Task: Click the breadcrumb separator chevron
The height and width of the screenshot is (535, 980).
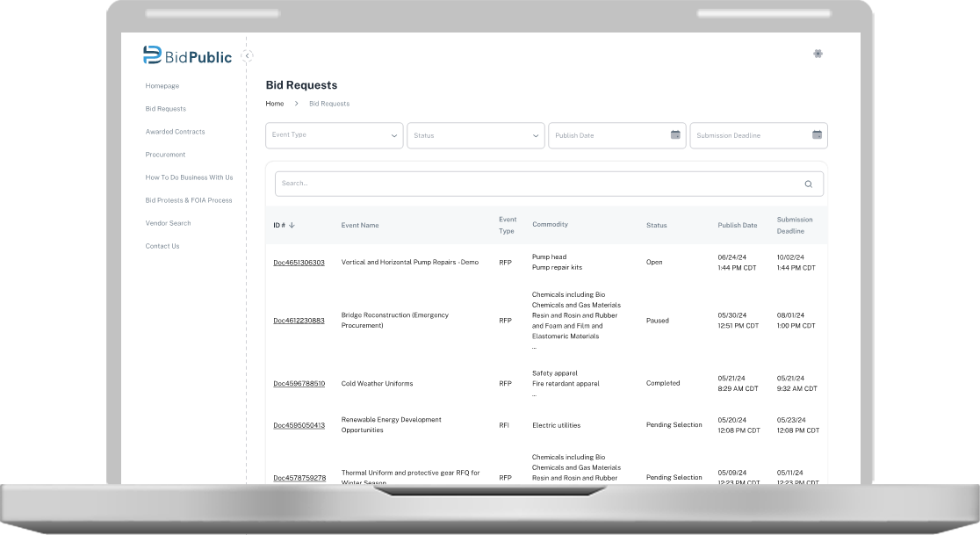Action: click(x=297, y=104)
